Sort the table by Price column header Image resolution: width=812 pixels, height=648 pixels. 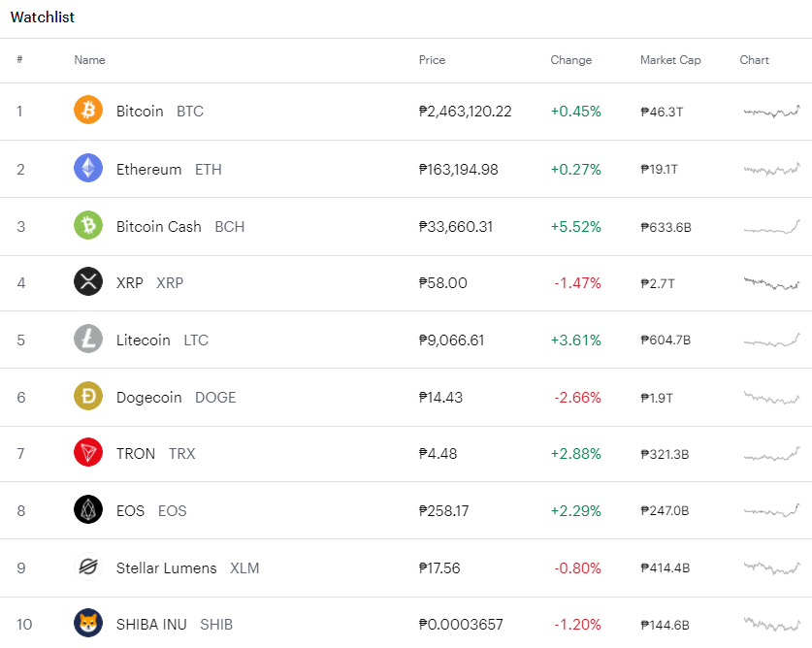[x=432, y=60]
